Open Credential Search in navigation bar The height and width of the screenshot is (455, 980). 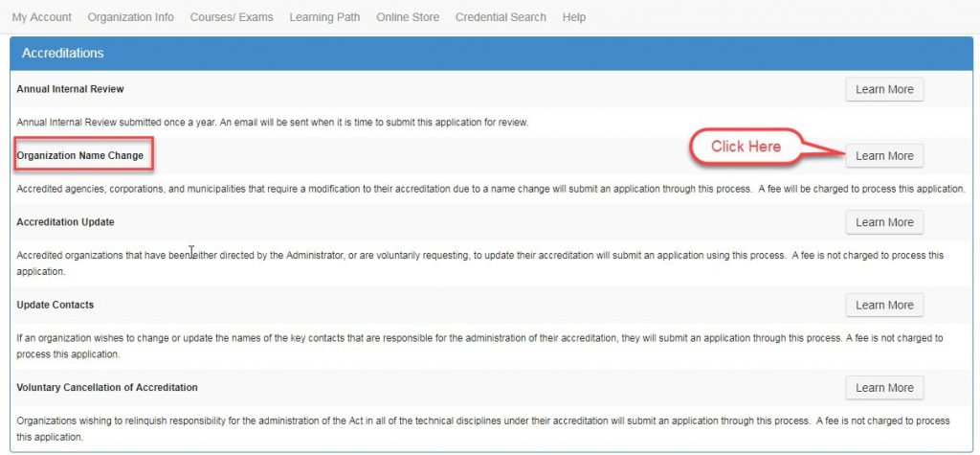(x=501, y=17)
